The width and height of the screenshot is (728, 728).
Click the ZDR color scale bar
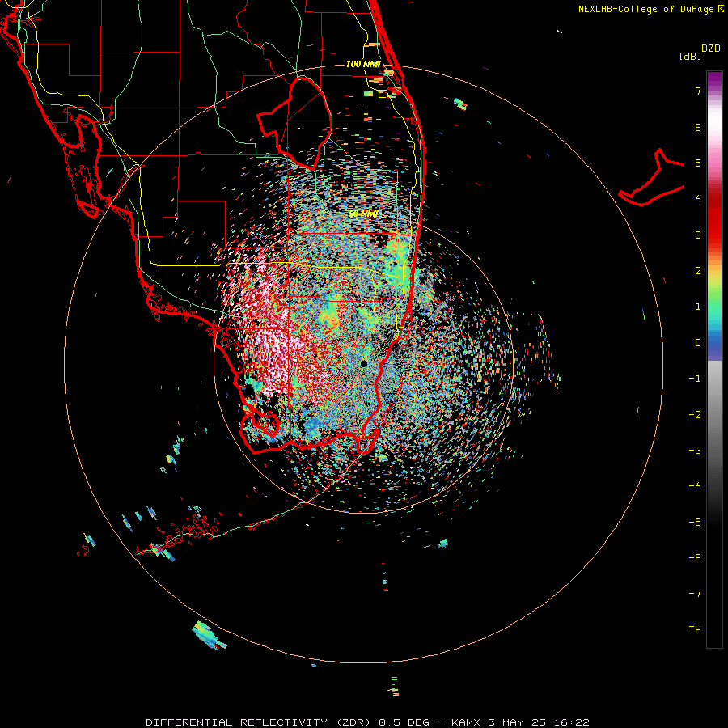(x=714, y=359)
